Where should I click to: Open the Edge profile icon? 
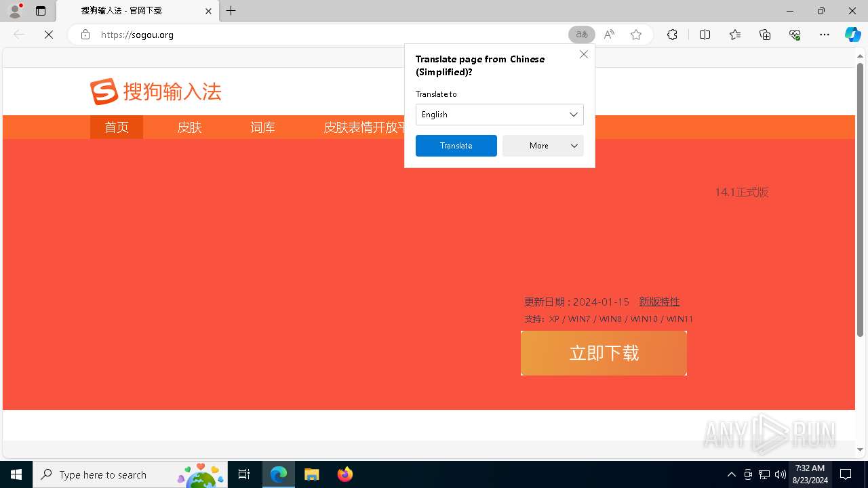(x=15, y=11)
